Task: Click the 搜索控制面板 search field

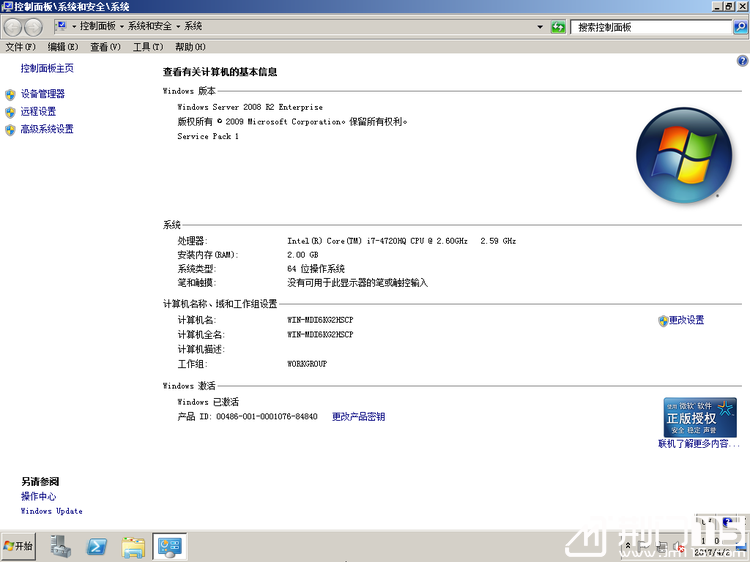Action: [x=651, y=27]
